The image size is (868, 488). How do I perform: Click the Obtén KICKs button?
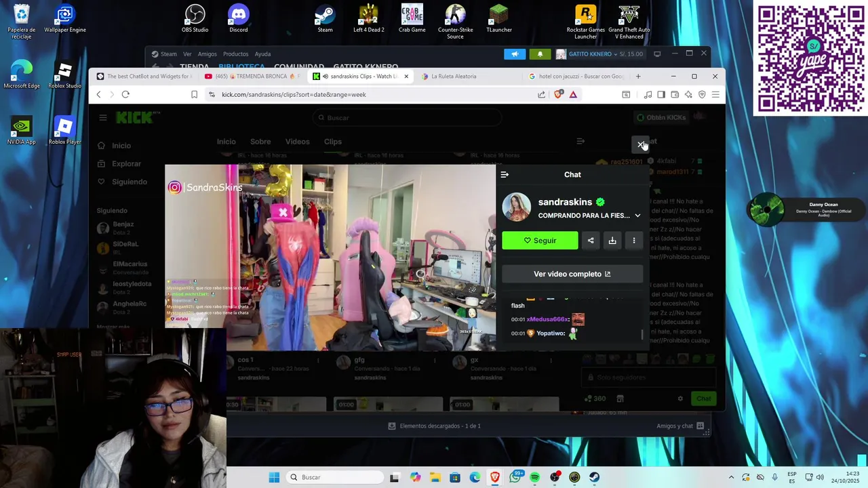pos(661,117)
